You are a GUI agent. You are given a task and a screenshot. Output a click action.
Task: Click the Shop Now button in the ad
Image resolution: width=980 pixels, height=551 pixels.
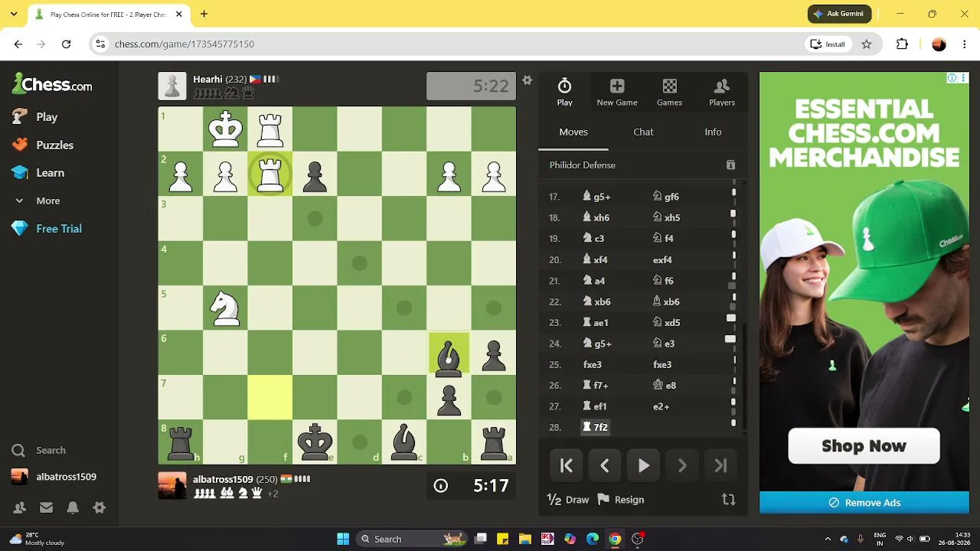(864, 446)
